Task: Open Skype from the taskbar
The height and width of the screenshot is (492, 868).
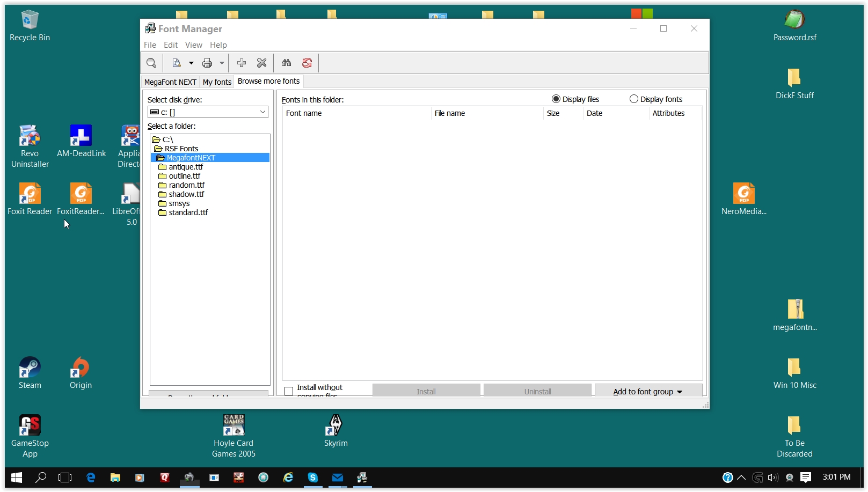Action: point(313,478)
